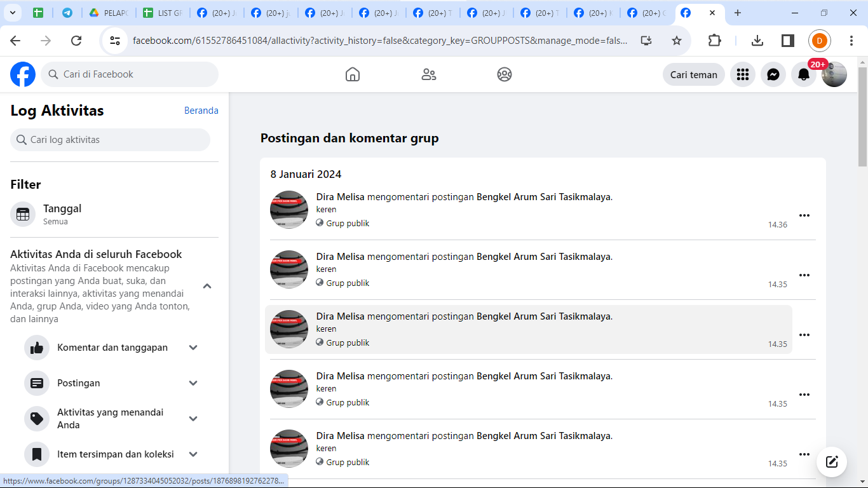Open the Tanggal date filter
Viewport: 868px width, 488px height.
(x=114, y=214)
